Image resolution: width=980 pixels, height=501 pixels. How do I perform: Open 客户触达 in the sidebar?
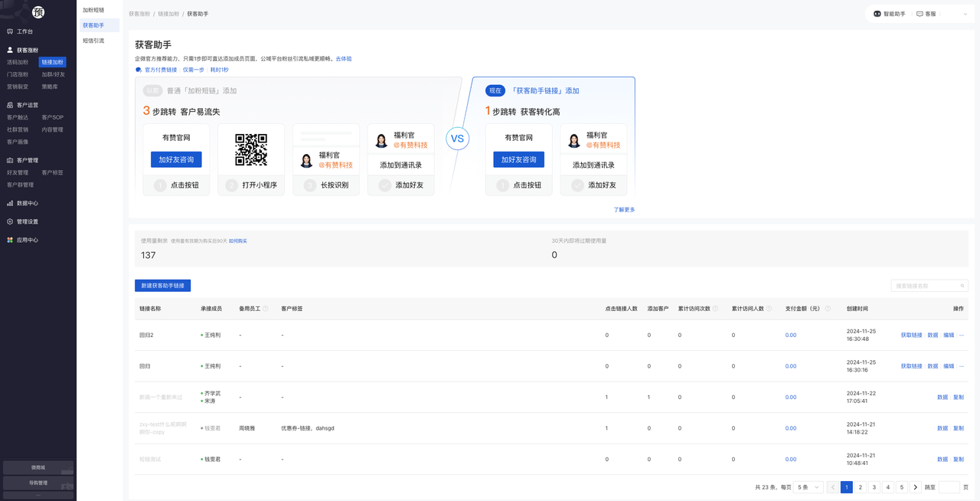click(18, 117)
